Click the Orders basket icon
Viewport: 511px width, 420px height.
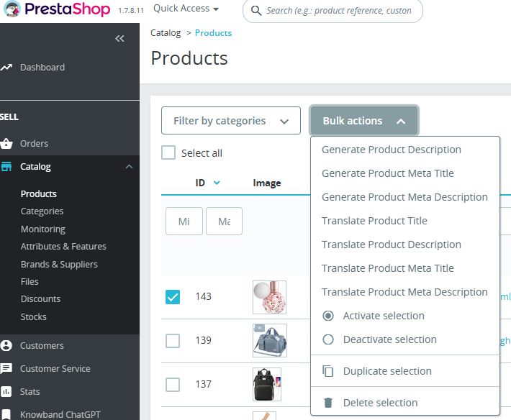point(6,144)
